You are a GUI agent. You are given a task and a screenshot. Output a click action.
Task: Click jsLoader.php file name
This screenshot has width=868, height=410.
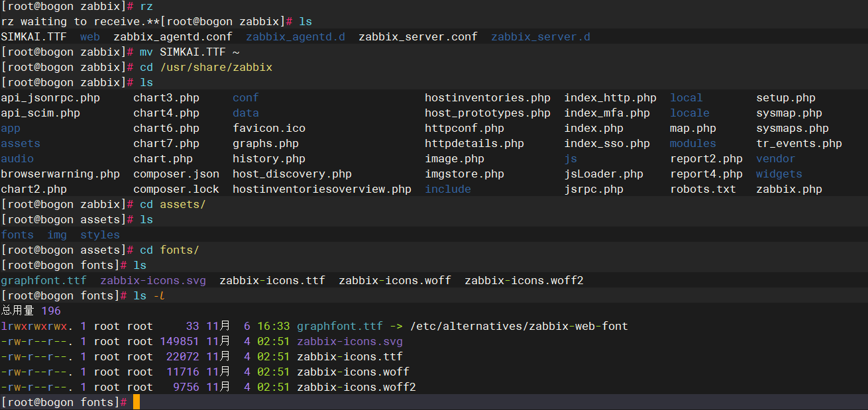604,174
